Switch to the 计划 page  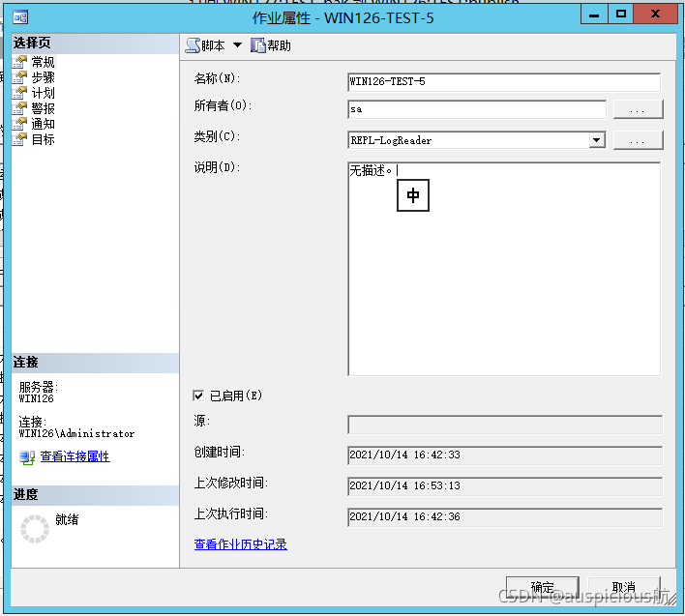43,93
